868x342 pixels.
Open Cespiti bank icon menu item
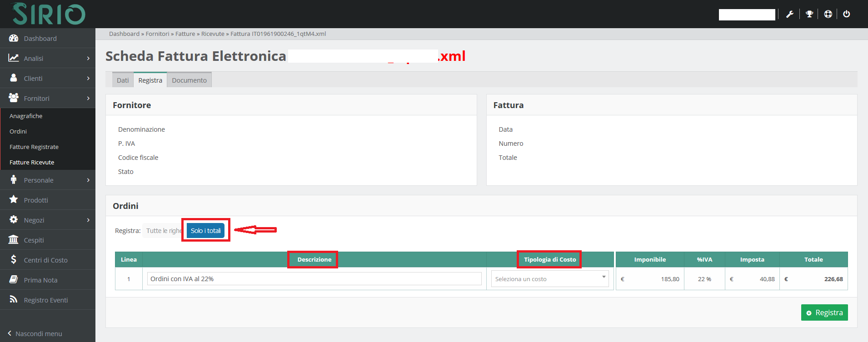coord(34,240)
